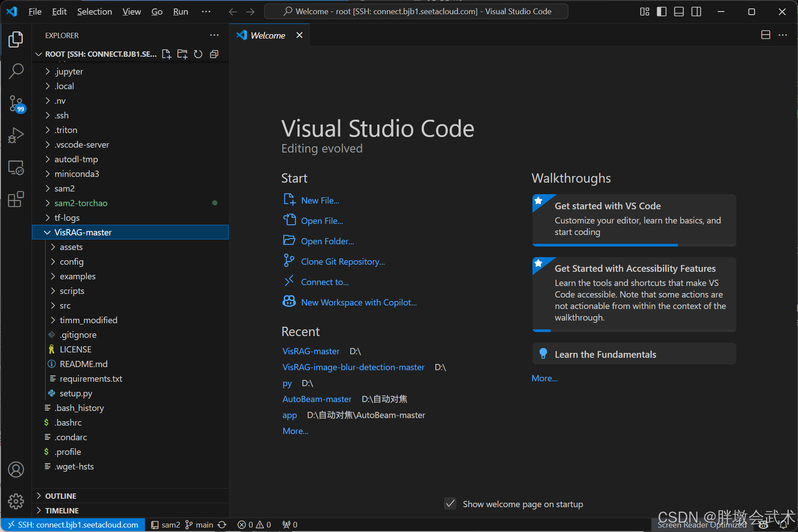Click the sam2 repository status item
Screen dimensions: 798x532
165,525
